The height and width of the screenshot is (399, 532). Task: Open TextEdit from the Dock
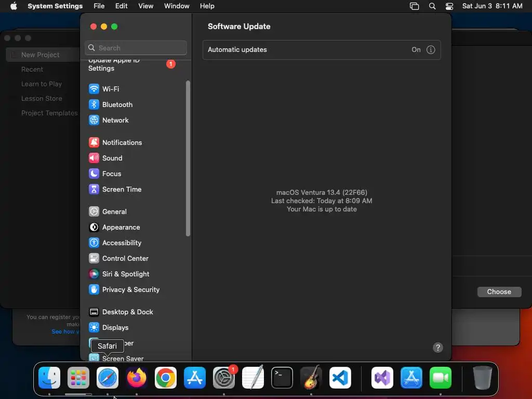coord(253,378)
